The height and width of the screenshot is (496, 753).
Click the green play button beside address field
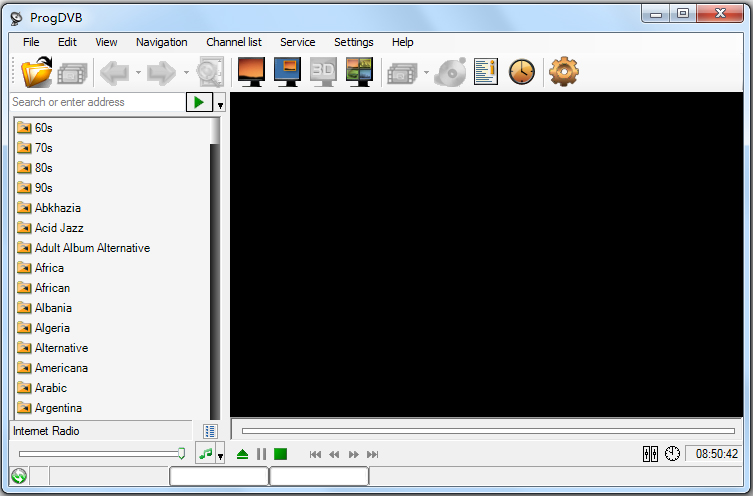[199, 102]
